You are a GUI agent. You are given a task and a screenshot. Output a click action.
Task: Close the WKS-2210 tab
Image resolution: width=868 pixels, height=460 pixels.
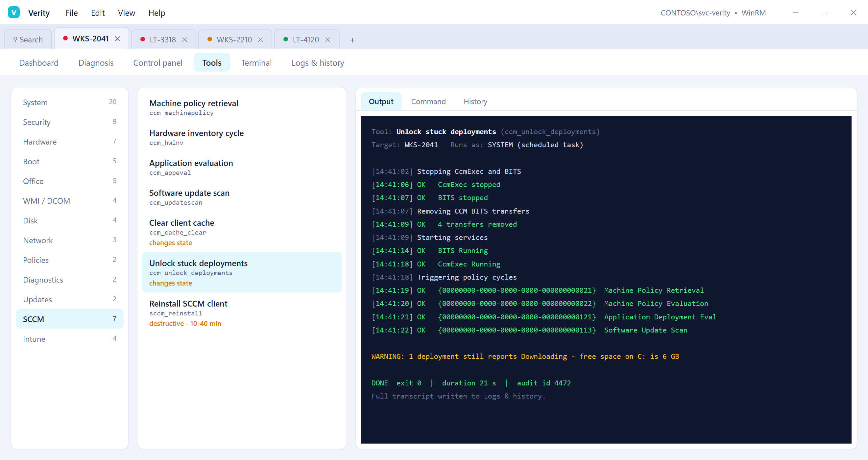(x=260, y=40)
